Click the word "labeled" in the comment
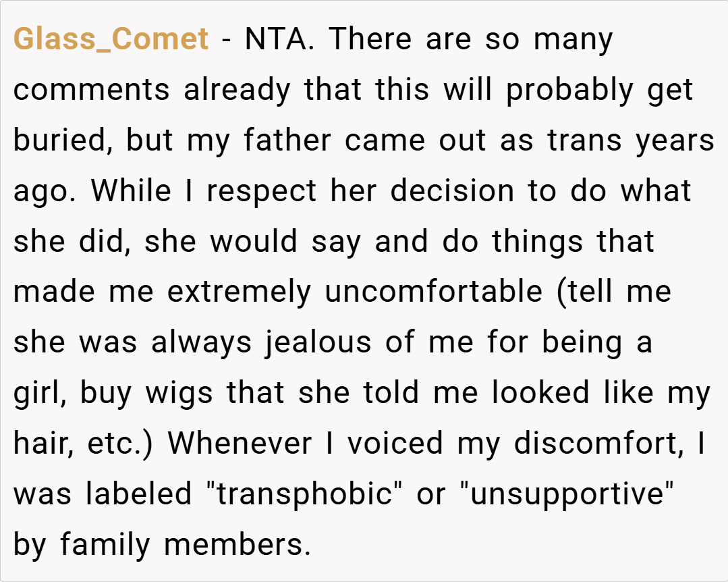Viewport: 728px width, 582px height. (x=138, y=495)
